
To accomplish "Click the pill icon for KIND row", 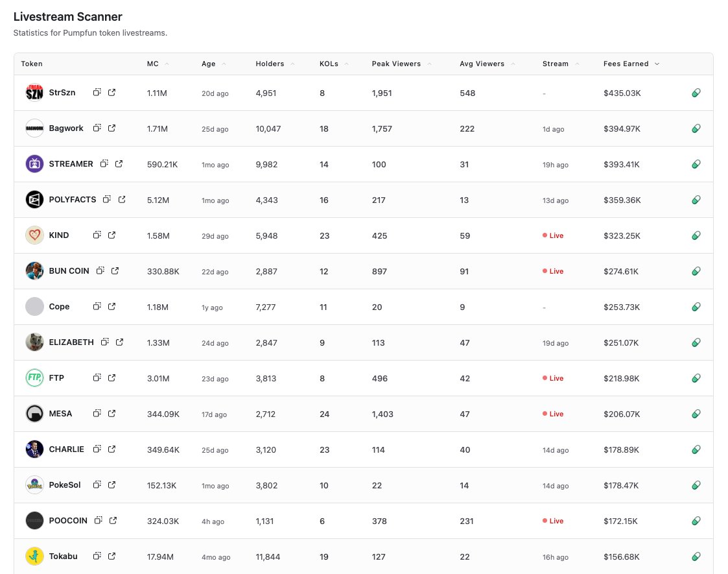I will click(x=696, y=235).
